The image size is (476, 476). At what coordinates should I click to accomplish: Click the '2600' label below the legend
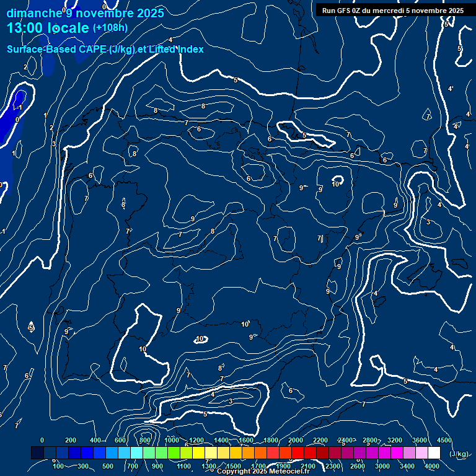[357, 466]
